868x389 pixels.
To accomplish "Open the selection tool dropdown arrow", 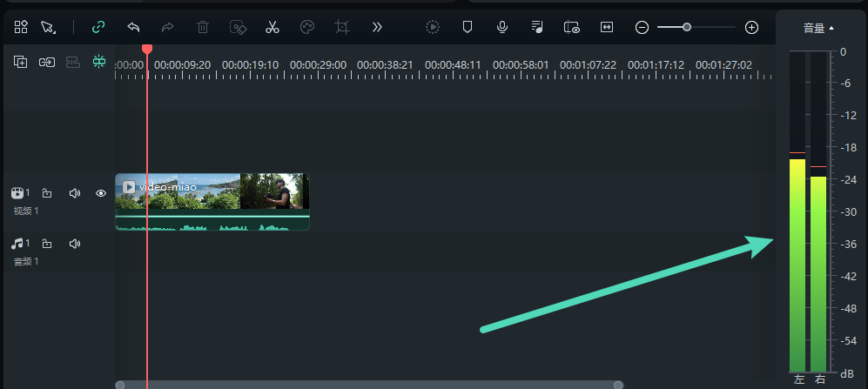I will [53, 32].
